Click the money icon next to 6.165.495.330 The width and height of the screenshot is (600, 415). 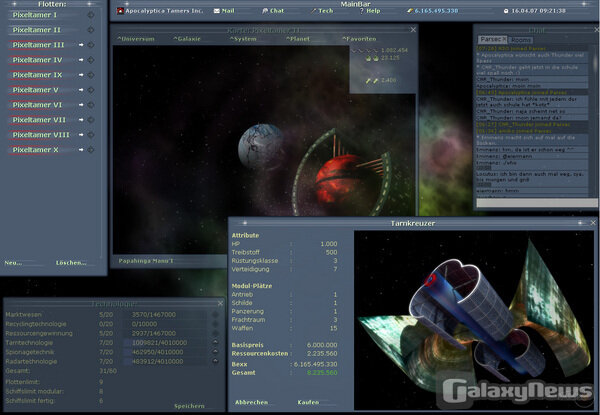tap(410, 11)
